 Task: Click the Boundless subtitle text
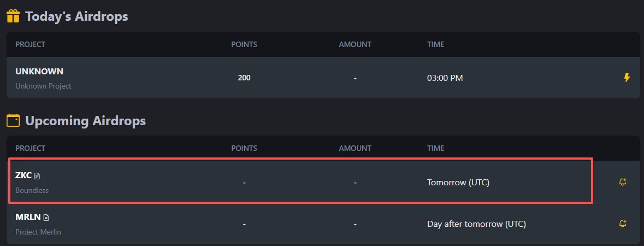click(32, 190)
